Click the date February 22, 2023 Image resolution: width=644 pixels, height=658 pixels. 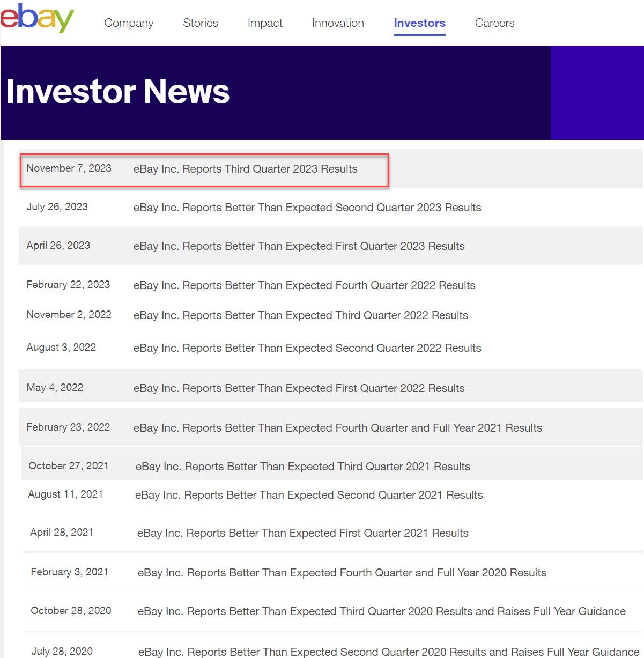coord(68,285)
